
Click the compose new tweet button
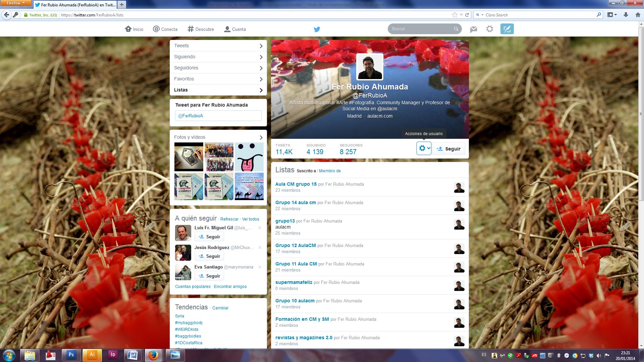pyautogui.click(x=507, y=29)
